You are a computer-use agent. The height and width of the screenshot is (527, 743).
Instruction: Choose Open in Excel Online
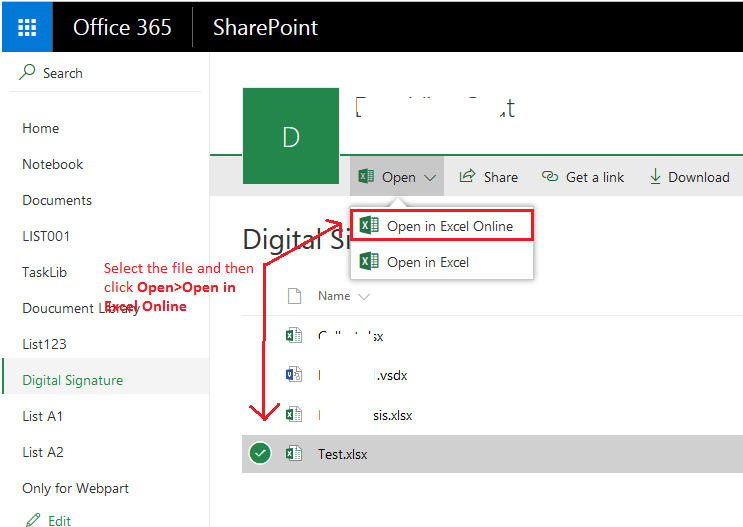pos(442,226)
